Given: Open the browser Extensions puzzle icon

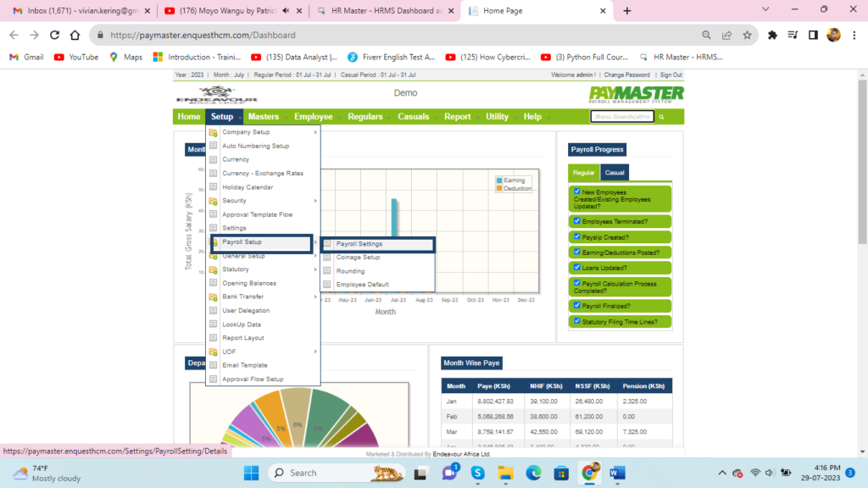Looking at the screenshot, I should point(772,36).
